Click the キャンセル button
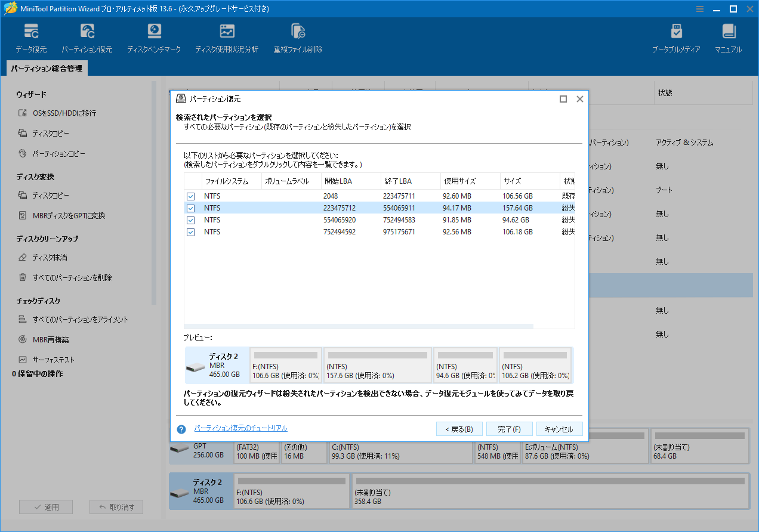The height and width of the screenshot is (532, 759). point(559,429)
